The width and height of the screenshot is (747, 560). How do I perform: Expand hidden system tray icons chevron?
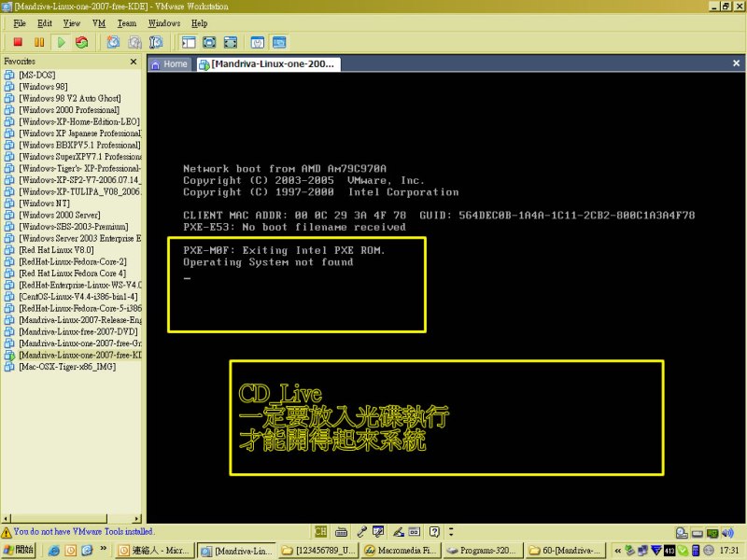[617, 551]
